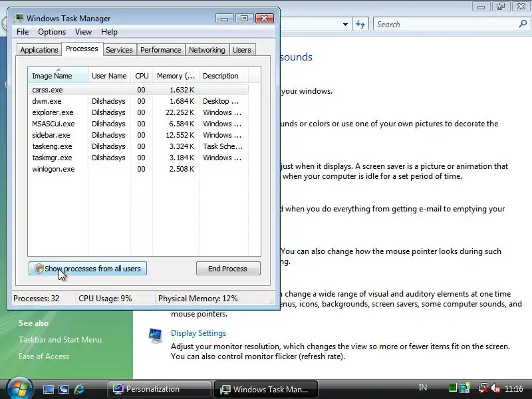Click the green CPU meter tray icon
This screenshot has height=399, width=532.
click(x=453, y=388)
